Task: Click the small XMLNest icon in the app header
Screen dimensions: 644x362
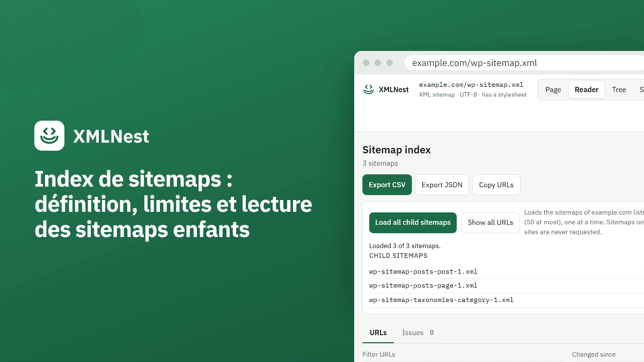Action: tap(368, 90)
